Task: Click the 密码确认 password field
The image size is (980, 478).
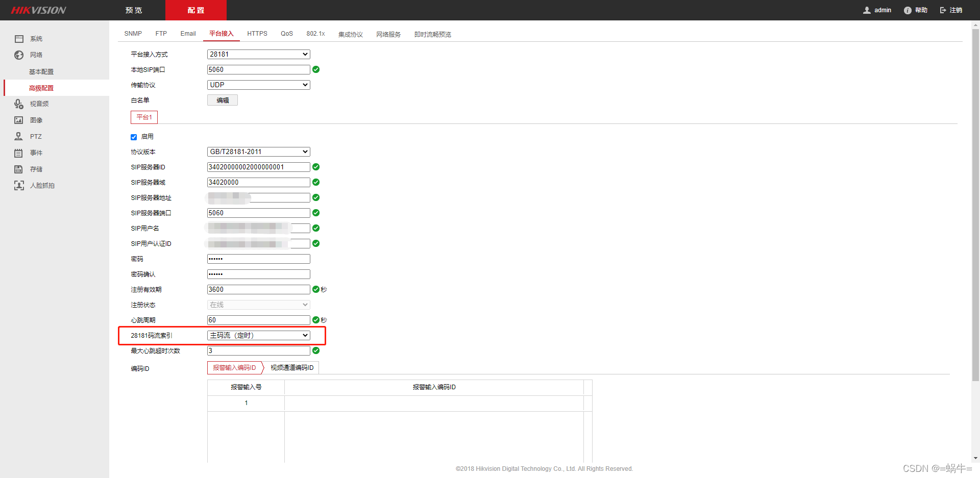Action: 259,274
